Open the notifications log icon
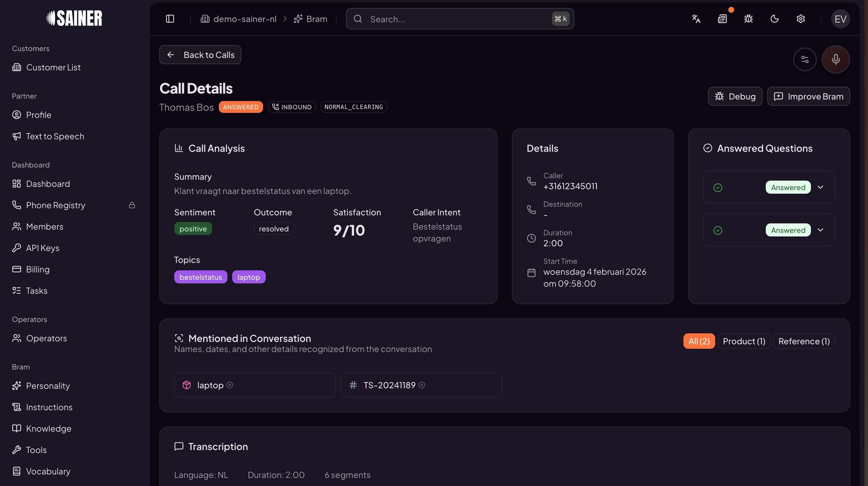Image resolution: width=868 pixels, height=486 pixels. 722,19
